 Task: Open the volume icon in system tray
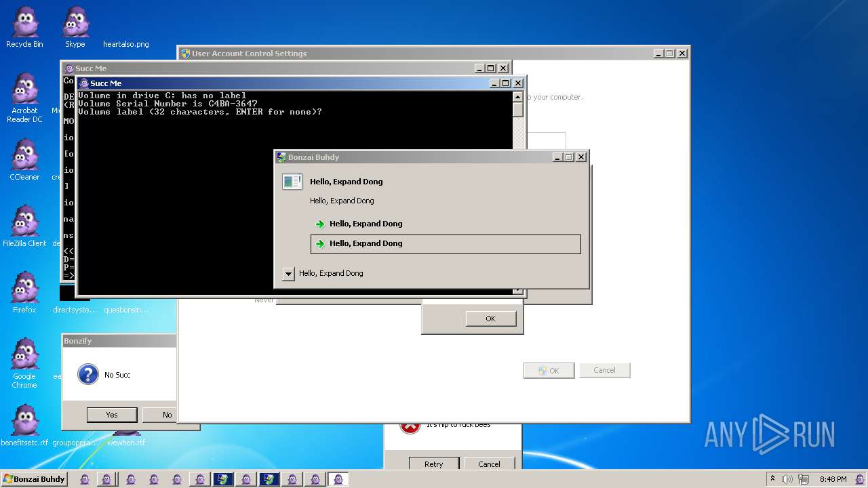787,479
